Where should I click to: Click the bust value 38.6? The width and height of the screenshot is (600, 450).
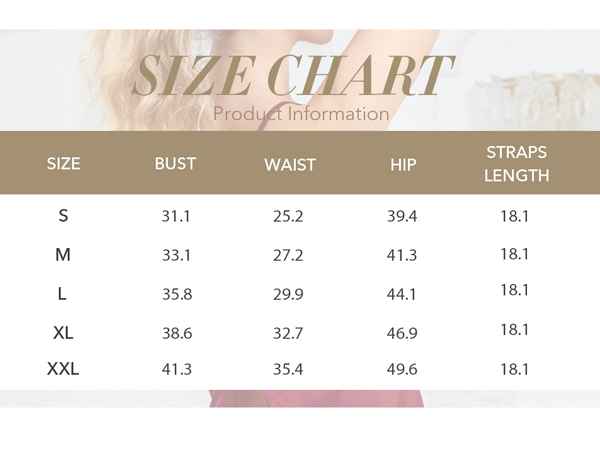177,333
